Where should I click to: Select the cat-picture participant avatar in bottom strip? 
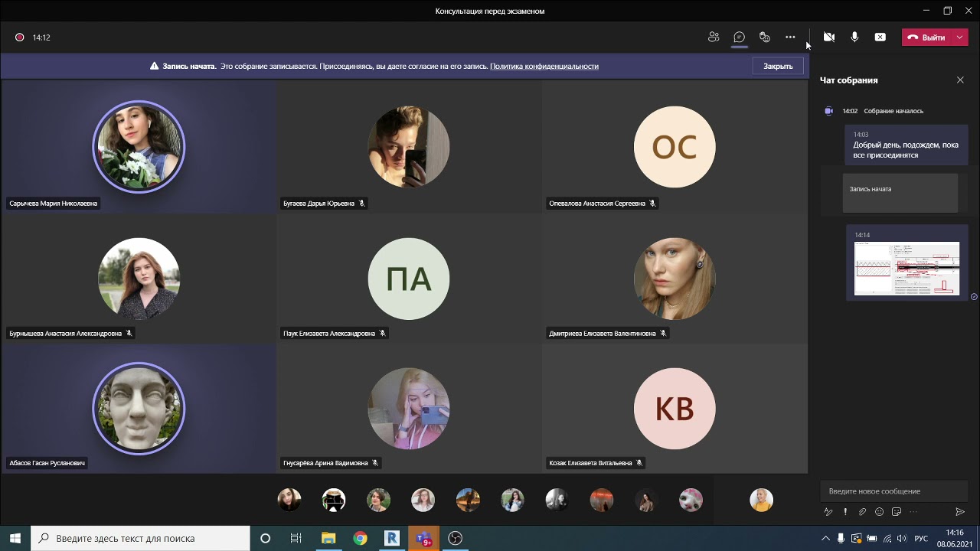(x=691, y=500)
